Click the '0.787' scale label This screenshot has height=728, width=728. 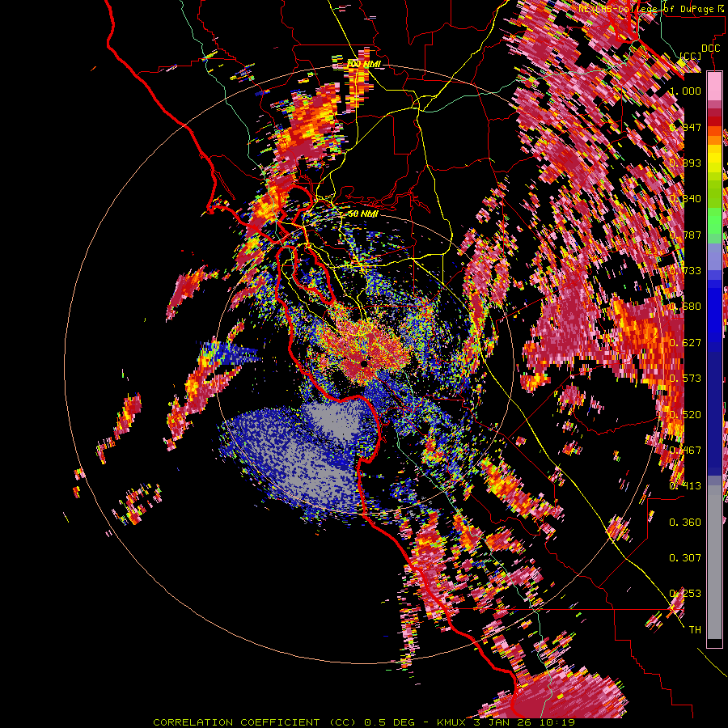pyautogui.click(x=685, y=235)
